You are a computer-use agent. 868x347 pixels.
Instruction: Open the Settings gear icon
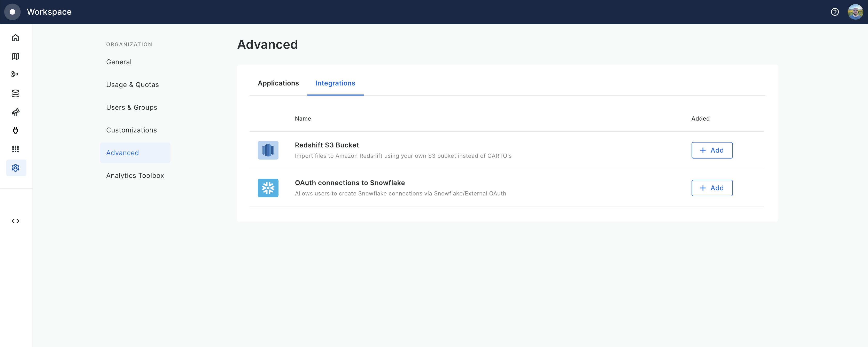point(16,168)
